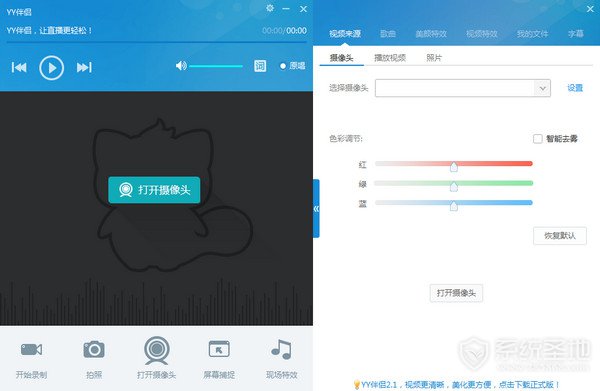Skip to previous track
The image size is (600, 391).
click(19, 67)
